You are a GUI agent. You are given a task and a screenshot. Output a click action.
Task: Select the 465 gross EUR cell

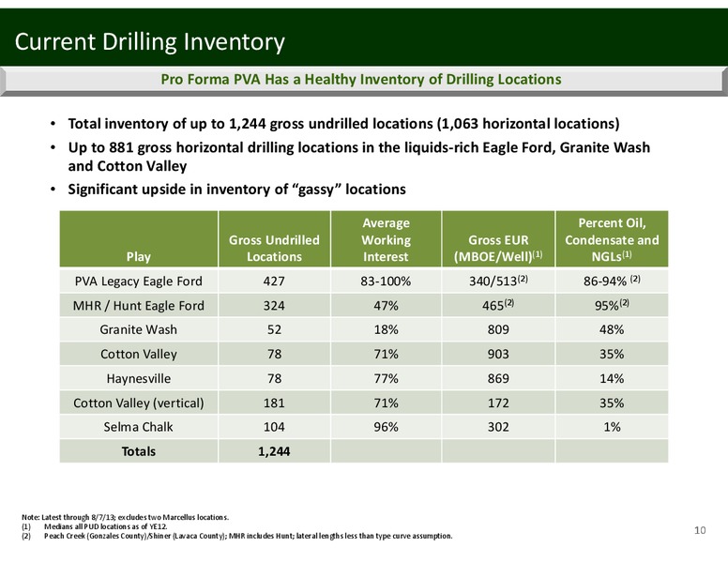[498, 305]
